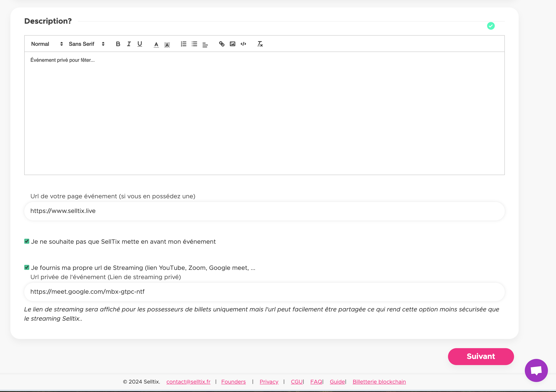Click the Suivant button

[x=481, y=356]
